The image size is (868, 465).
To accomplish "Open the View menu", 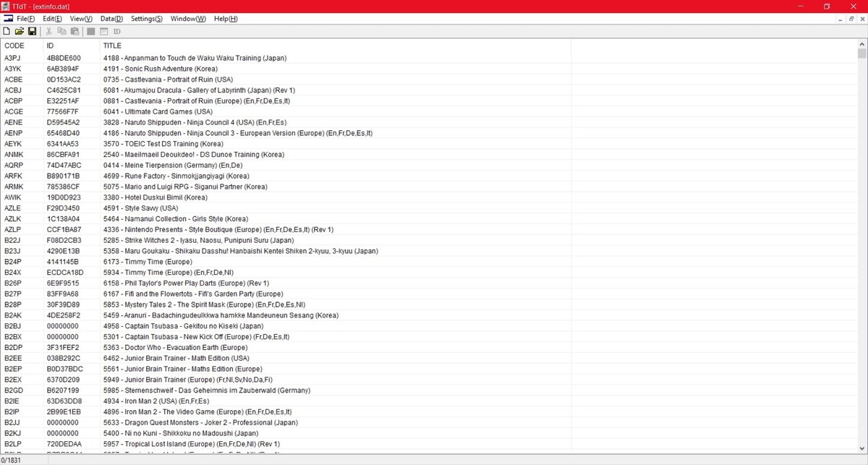I will point(81,18).
